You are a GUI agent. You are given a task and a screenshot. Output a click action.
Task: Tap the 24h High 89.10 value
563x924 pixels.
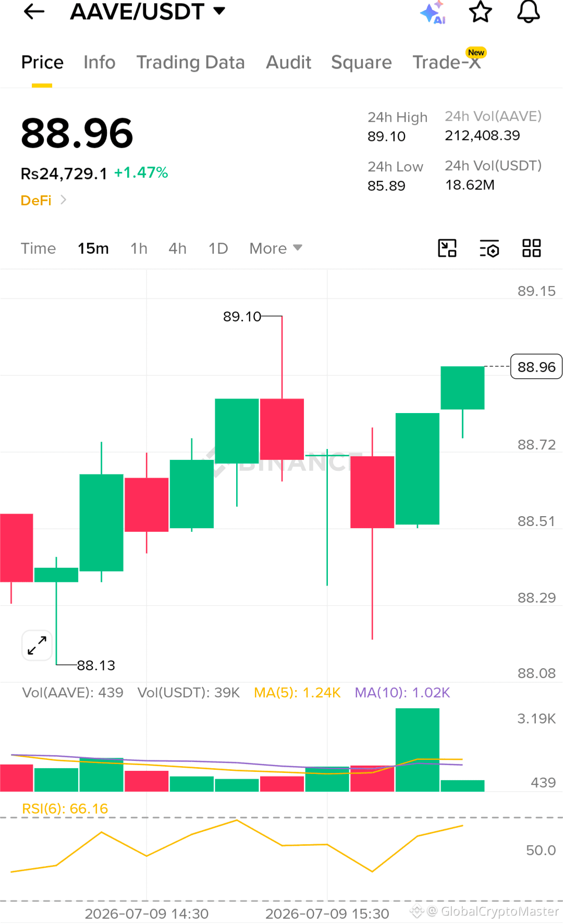(386, 136)
